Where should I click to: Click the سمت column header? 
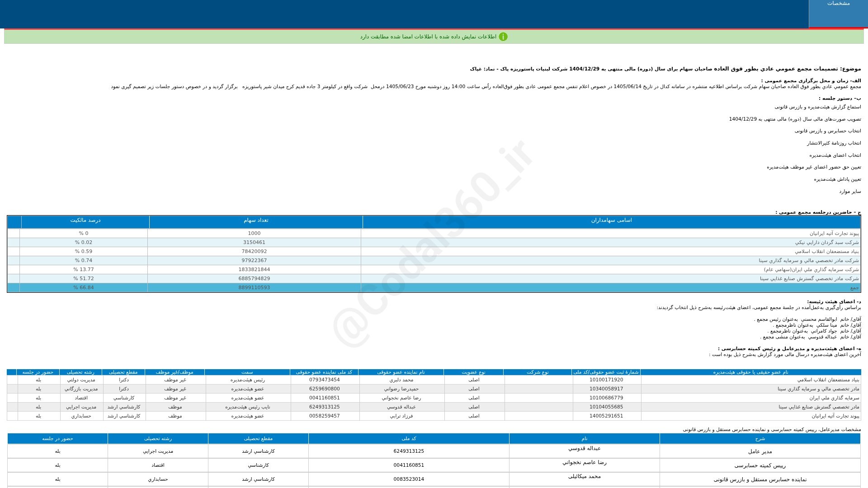tap(247, 372)
